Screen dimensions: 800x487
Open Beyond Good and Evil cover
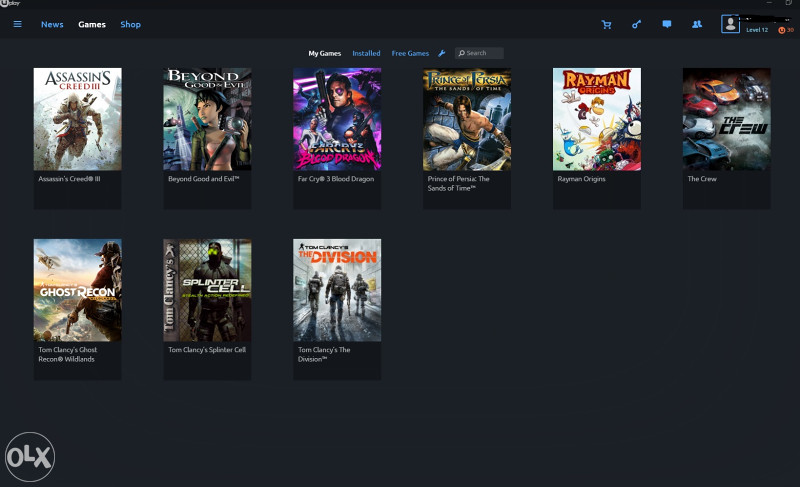207,119
